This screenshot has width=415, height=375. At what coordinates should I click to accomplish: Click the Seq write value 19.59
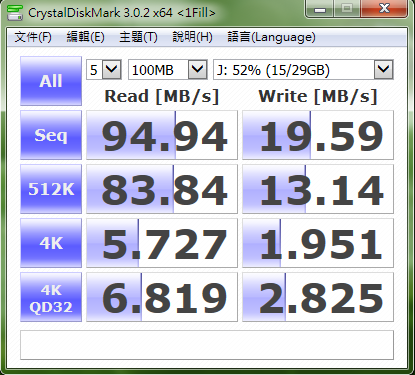[x=318, y=135]
